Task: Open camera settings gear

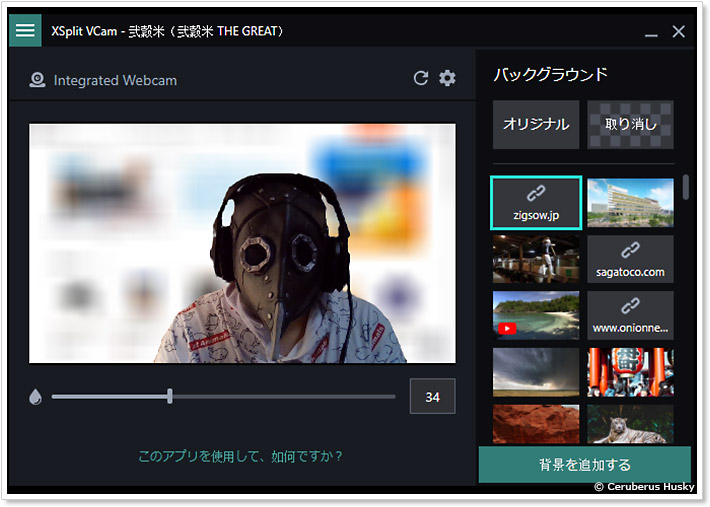Action: [x=447, y=78]
